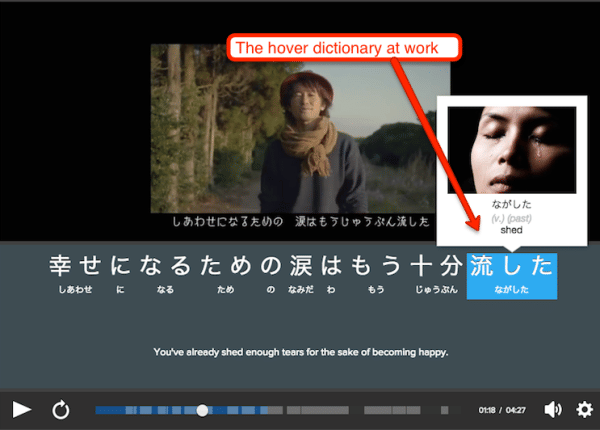Click the 01:18 / 04:27 time display

[502, 410]
